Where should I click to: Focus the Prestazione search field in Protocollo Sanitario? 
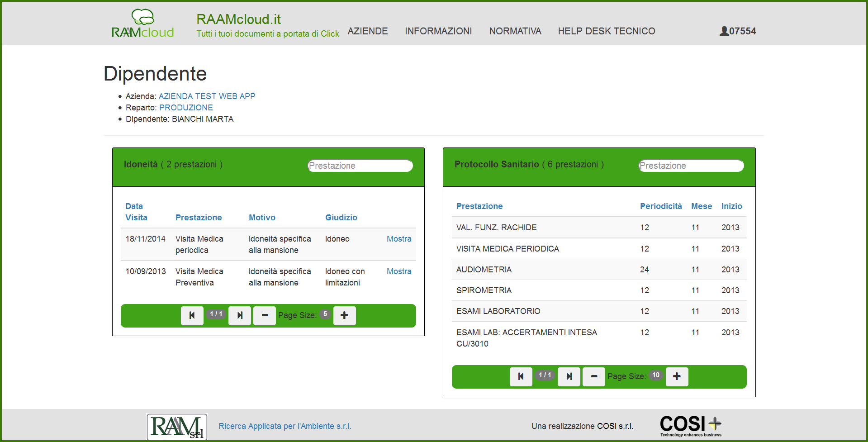[x=691, y=166]
